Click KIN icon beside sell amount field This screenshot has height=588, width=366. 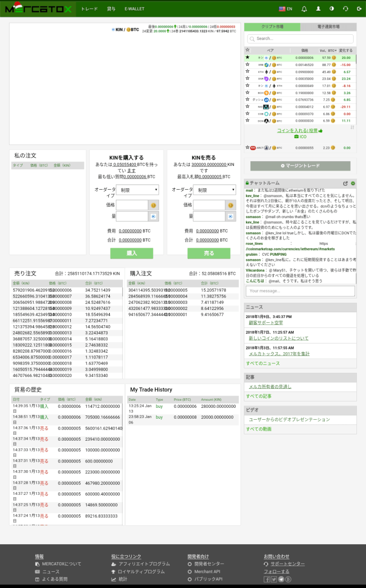click(x=230, y=216)
